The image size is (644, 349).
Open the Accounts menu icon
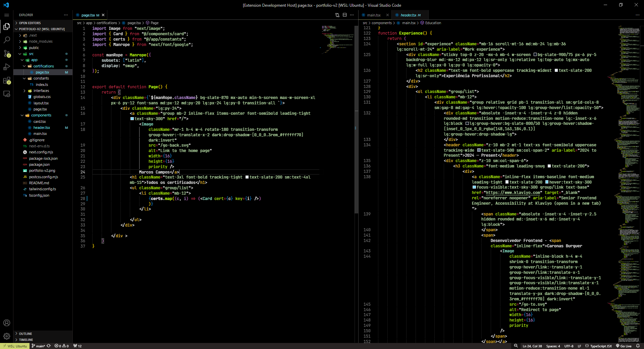click(x=6, y=323)
